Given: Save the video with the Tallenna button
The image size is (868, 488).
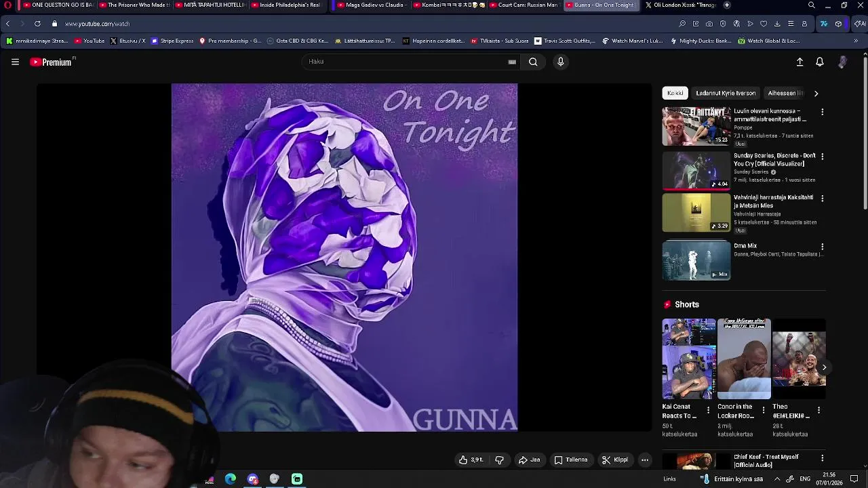Looking at the screenshot, I should click(x=570, y=460).
